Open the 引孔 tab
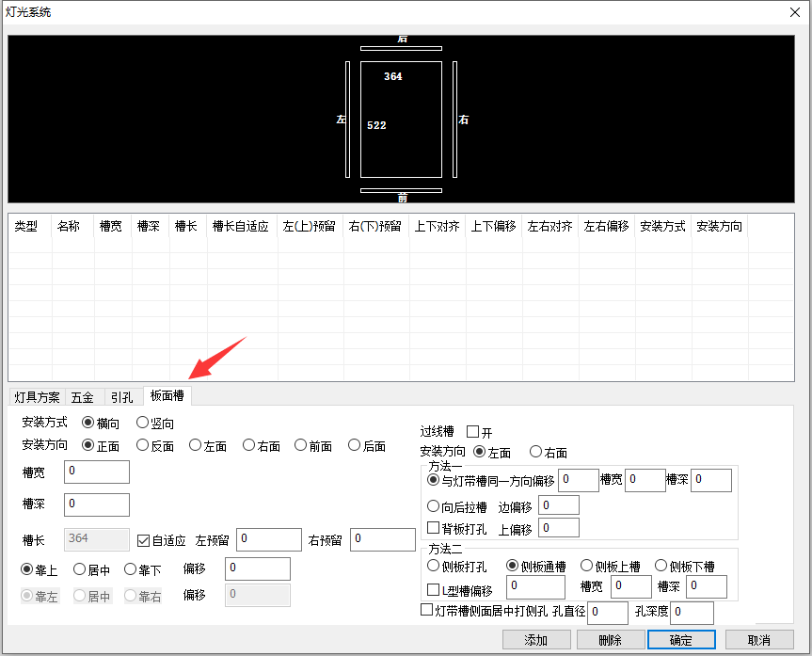Viewport: 812px width, 656px height. [123, 397]
